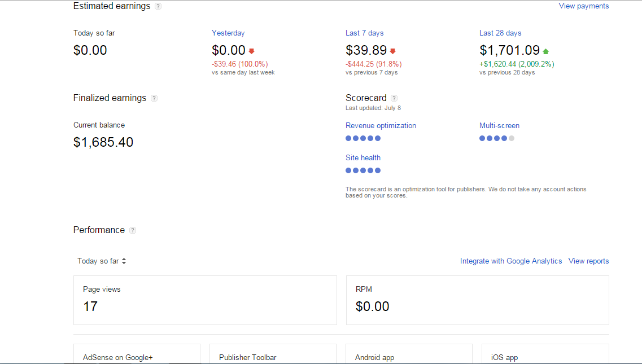Screen dimensions: 642x364
Task: Click help icon next to Performance
Action: 133,230
